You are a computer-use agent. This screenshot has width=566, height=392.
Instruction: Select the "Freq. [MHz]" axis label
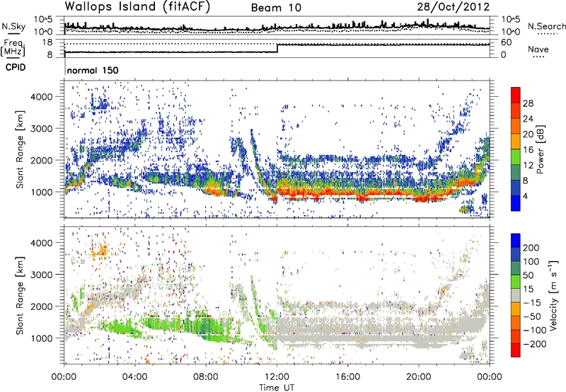click(13, 48)
